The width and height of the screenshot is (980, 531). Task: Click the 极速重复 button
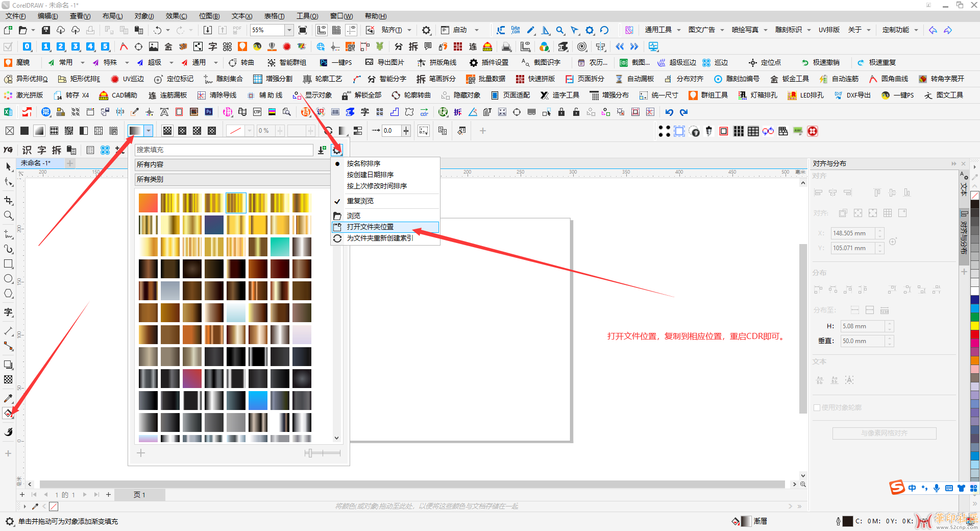pyautogui.click(x=876, y=62)
